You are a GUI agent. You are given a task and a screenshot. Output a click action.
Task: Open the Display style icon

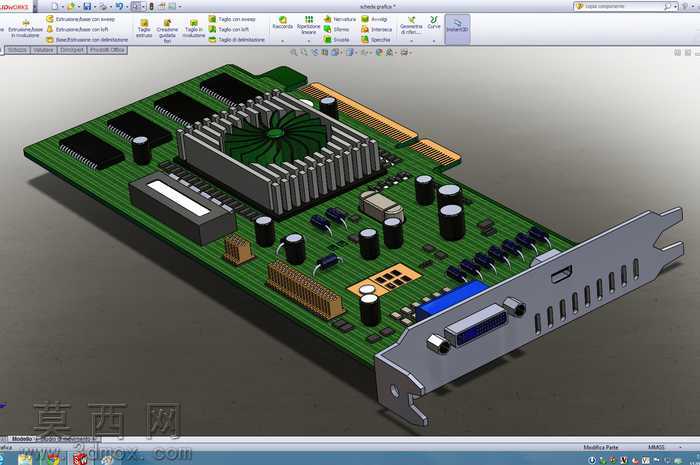tap(350, 53)
